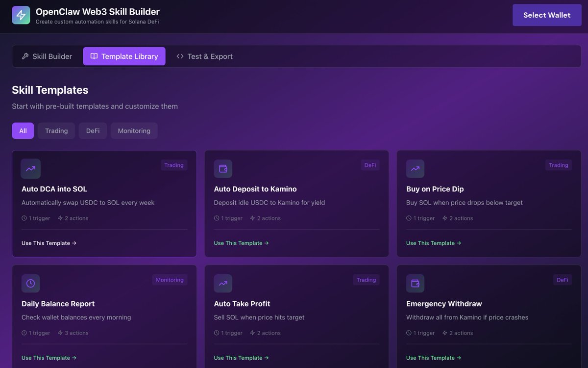
Task: Click the book icon beside Template Library
Action: [x=94, y=56]
